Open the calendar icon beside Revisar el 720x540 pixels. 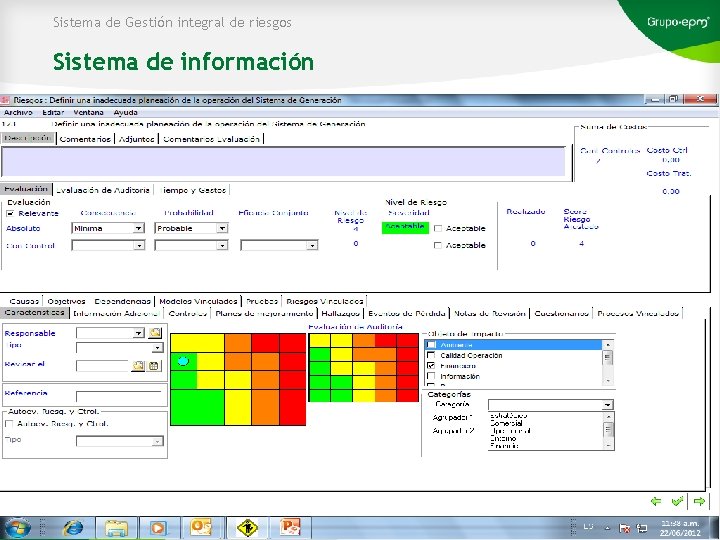153,366
